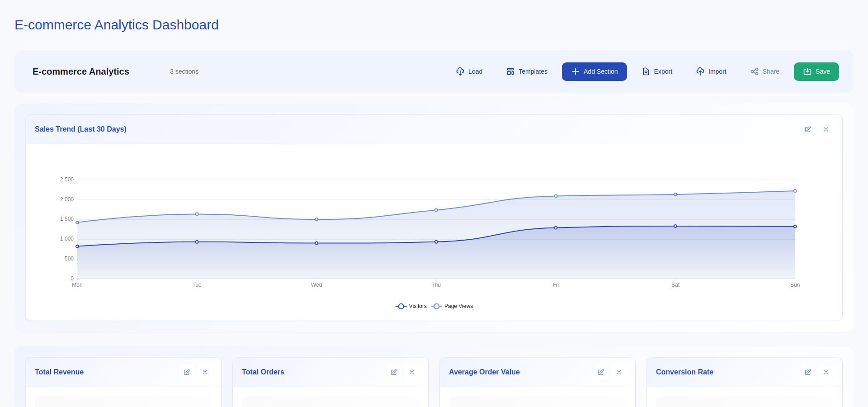
Task: Edit the Sales Trend section title
Action: tap(808, 129)
